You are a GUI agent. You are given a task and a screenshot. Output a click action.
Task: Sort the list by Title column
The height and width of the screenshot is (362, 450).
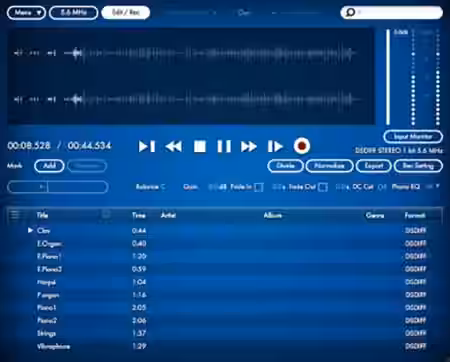(42, 215)
